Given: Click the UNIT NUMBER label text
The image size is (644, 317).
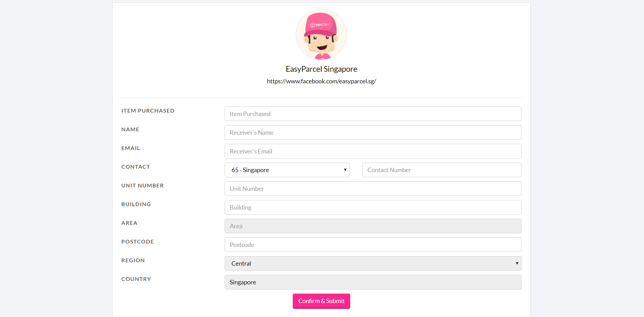Looking at the screenshot, I should coord(142,186).
